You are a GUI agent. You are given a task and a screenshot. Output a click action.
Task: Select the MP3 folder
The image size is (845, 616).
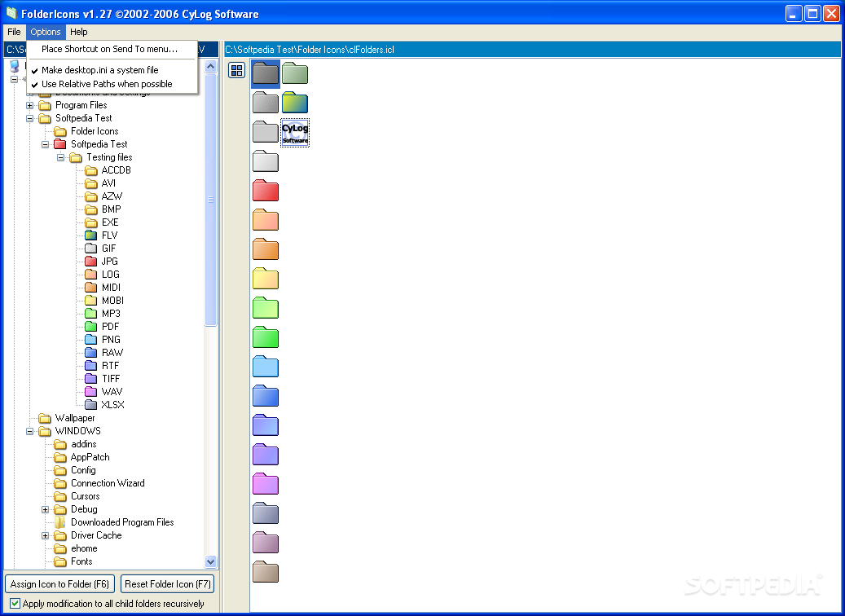[111, 313]
